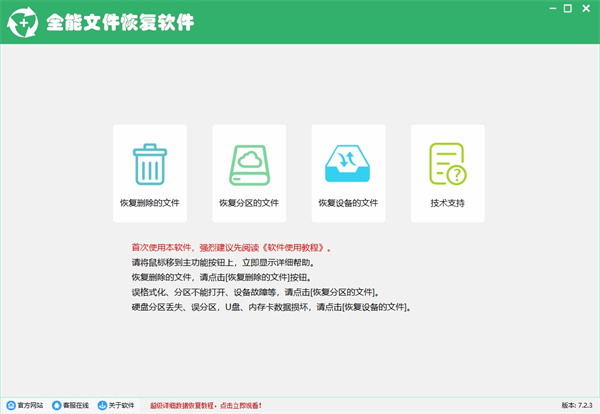Minimize the recovery software window

coord(553,8)
